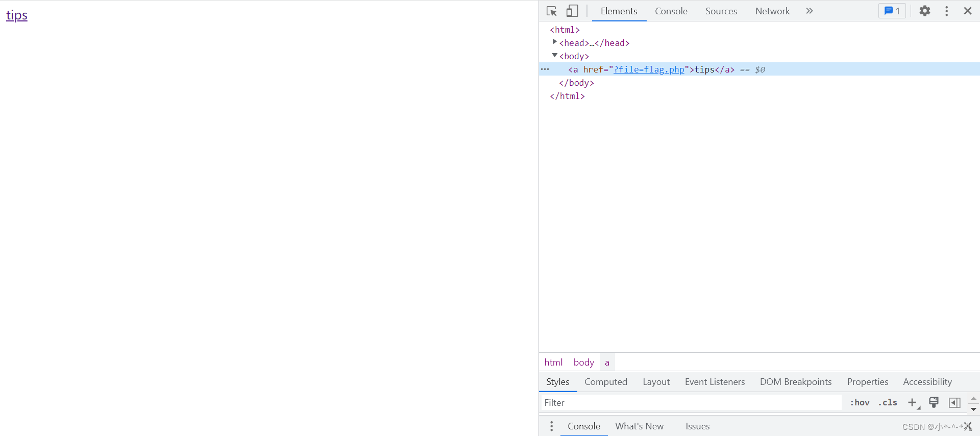The image size is (980, 436).
Task: Open the Accessibility pane tab
Action: (927, 382)
